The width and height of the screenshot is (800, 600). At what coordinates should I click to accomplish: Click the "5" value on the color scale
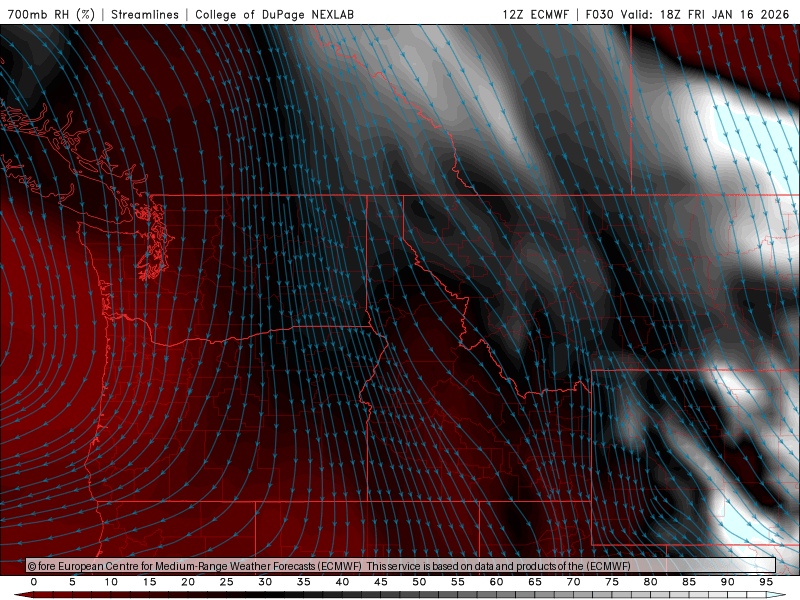pyautogui.click(x=72, y=582)
